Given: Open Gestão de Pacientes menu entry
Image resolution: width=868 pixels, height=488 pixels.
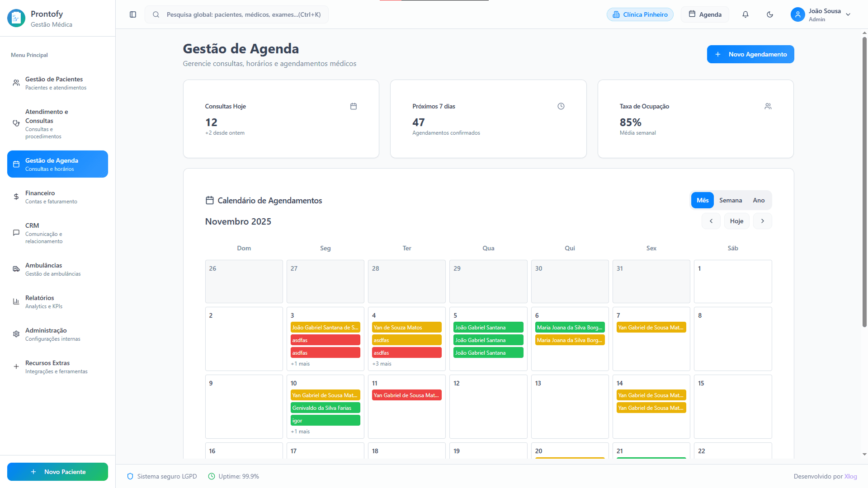Looking at the screenshot, I should [x=54, y=83].
